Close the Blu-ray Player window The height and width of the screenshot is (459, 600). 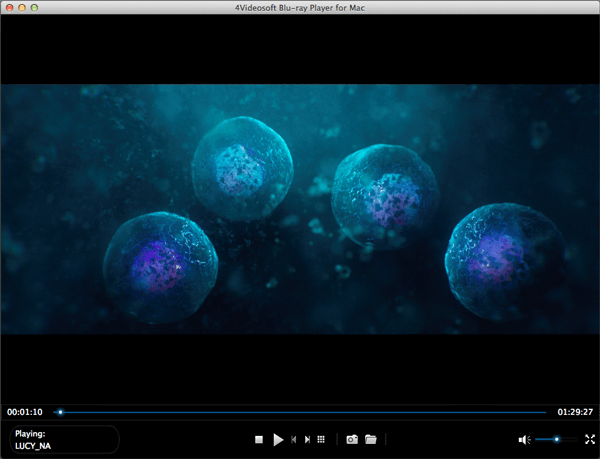point(8,7)
